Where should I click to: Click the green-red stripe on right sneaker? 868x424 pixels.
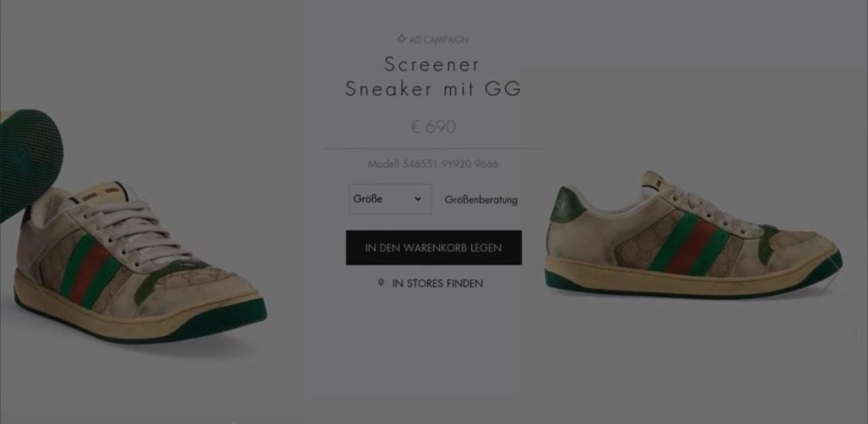coord(687,244)
